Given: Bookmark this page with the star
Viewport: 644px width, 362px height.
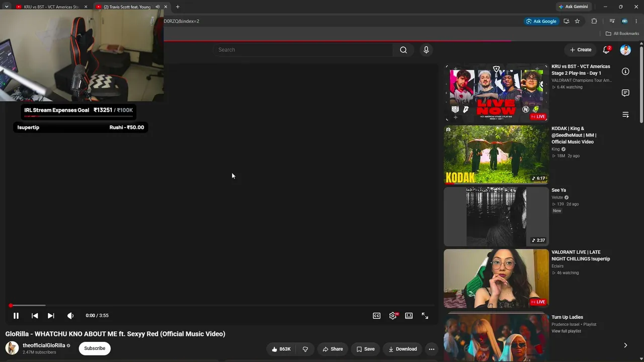Looking at the screenshot, I should [577, 21].
